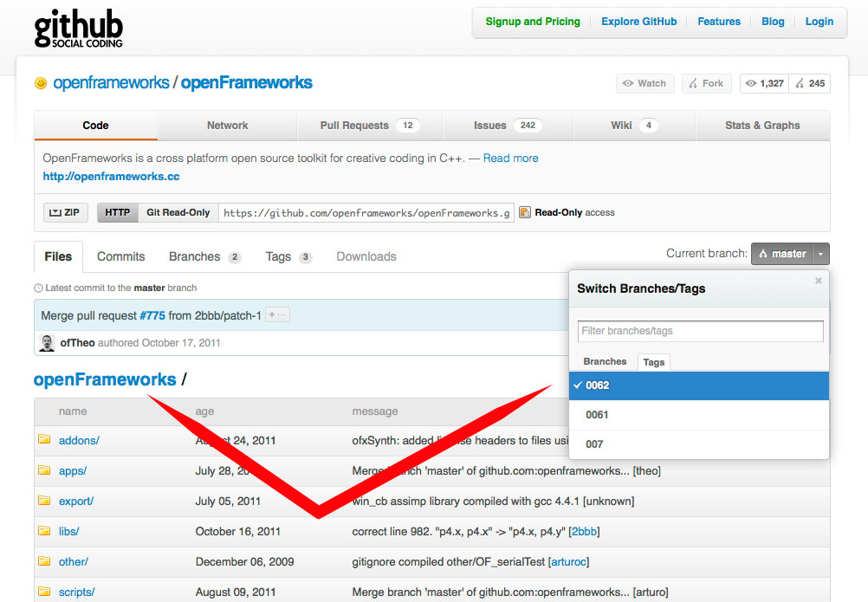868x602 pixels.
Task: Select the 0061 tag entry
Action: point(698,415)
